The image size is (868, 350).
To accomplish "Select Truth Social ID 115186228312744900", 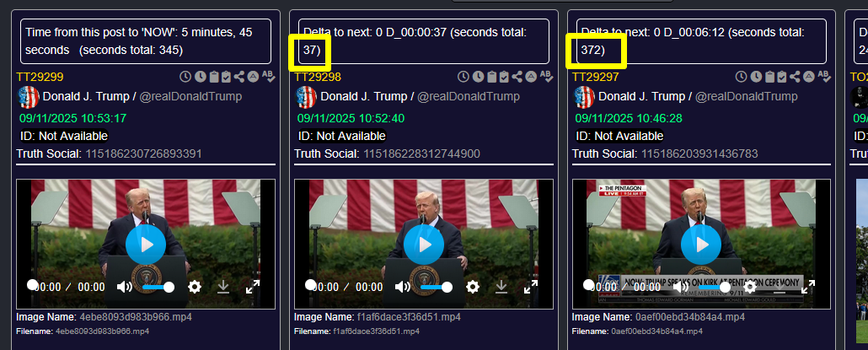I will click(x=422, y=153).
